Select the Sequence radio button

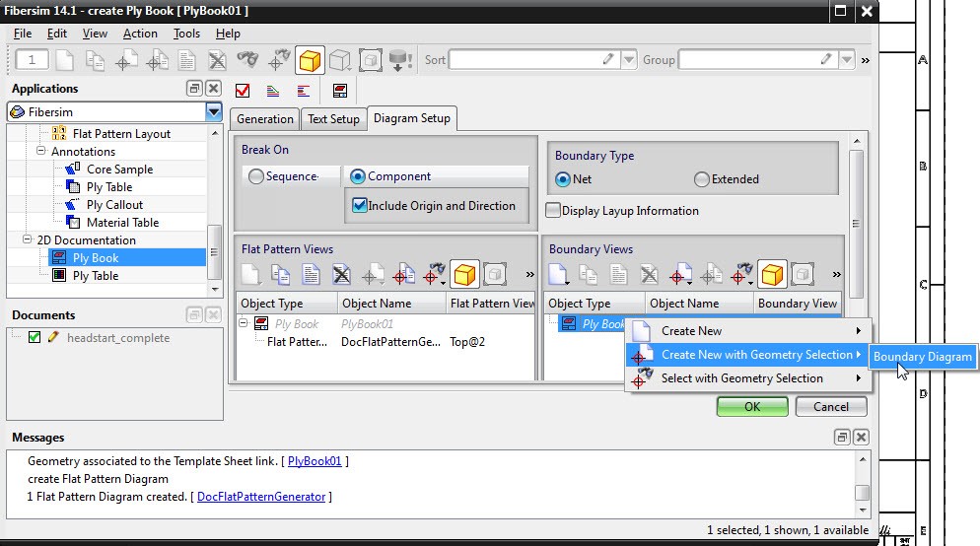click(256, 177)
